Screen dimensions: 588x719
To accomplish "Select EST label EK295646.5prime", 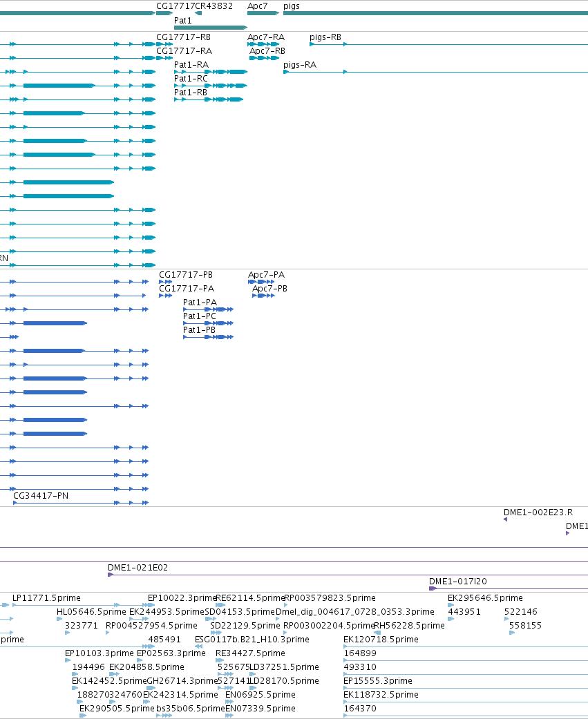I will click(x=485, y=598).
